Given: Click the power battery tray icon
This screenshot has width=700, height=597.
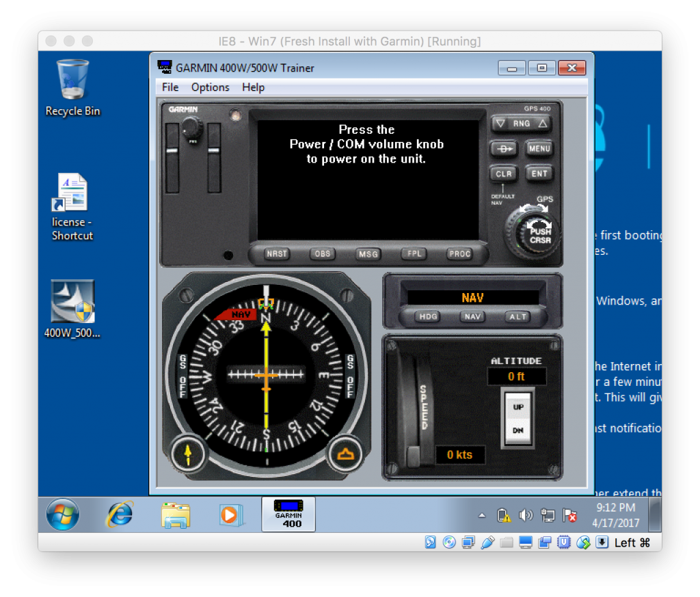Looking at the screenshot, I should click(504, 515).
